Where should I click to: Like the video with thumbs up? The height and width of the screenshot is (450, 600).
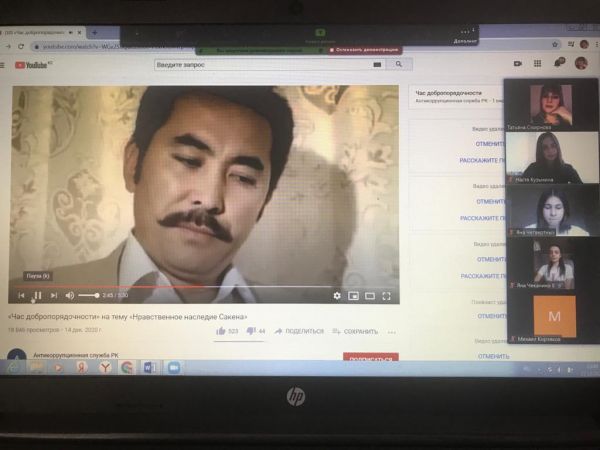(221, 331)
